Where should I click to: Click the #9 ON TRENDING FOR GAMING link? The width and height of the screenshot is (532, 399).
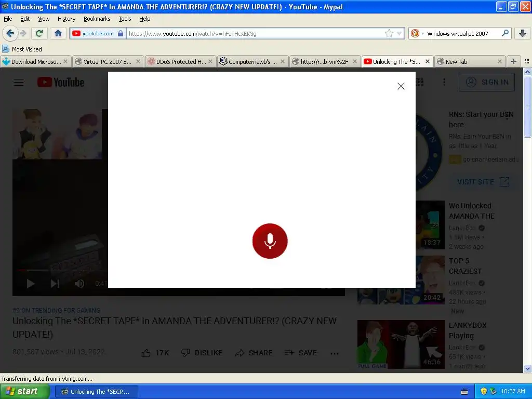click(x=56, y=311)
